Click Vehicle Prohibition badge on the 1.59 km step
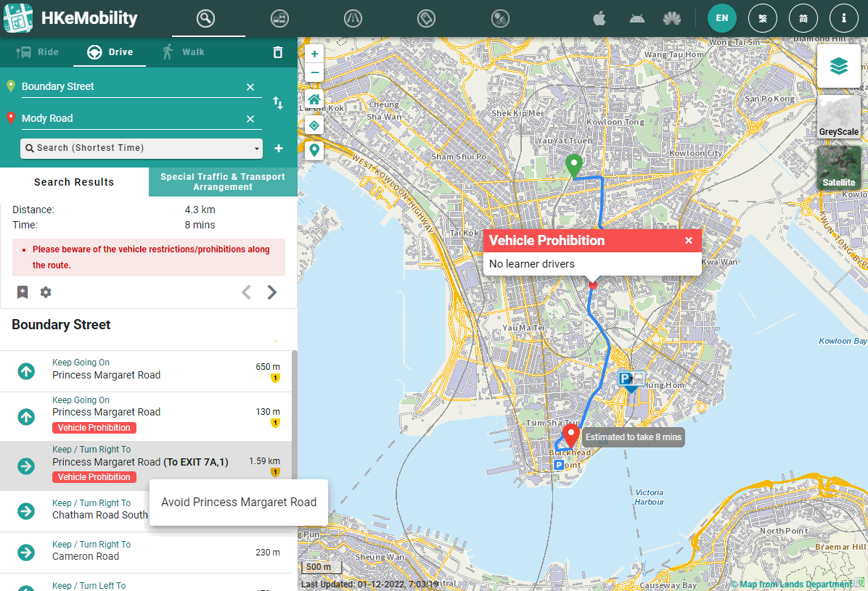 [94, 477]
